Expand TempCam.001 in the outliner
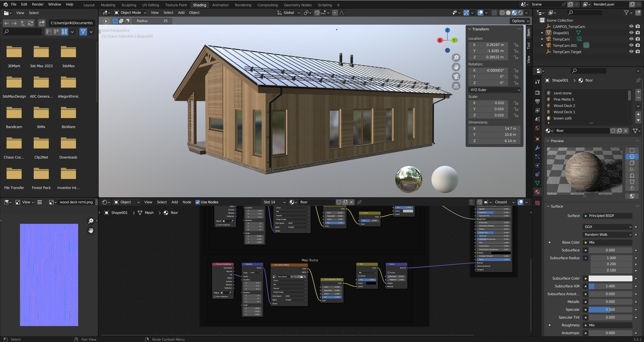The width and height of the screenshot is (644, 342). coord(542,45)
